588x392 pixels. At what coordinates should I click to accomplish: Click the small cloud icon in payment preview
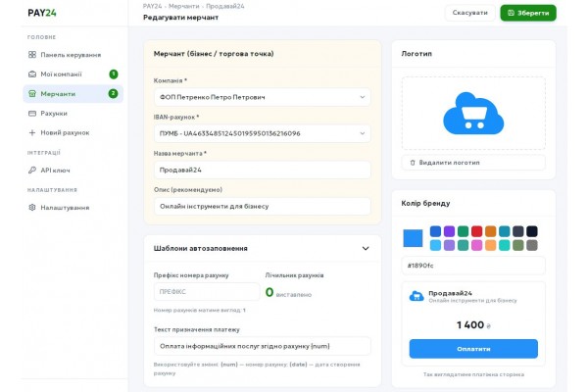tap(416, 296)
